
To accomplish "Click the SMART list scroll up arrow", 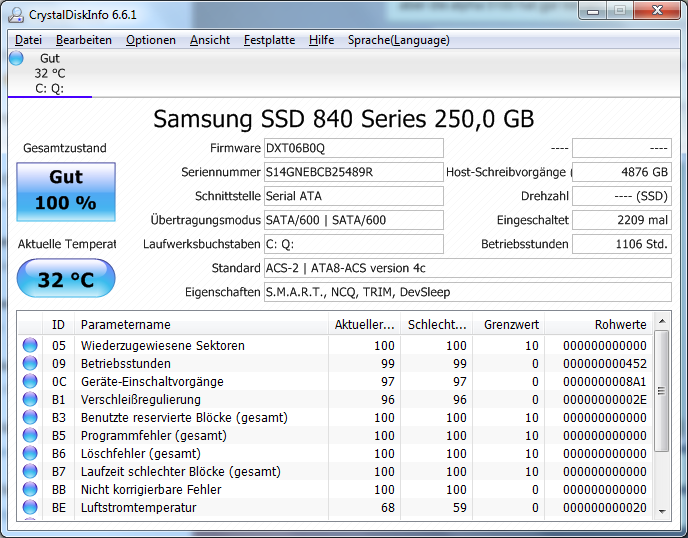I will (662, 322).
